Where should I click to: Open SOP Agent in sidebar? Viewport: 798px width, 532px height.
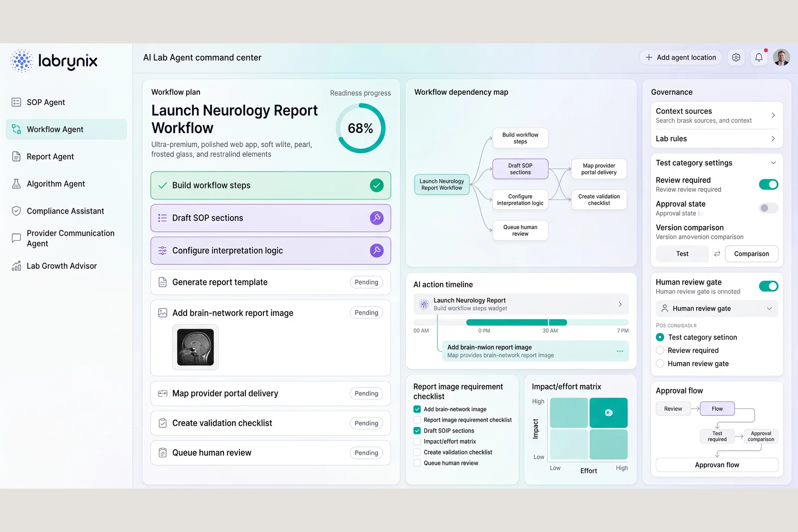[66, 102]
